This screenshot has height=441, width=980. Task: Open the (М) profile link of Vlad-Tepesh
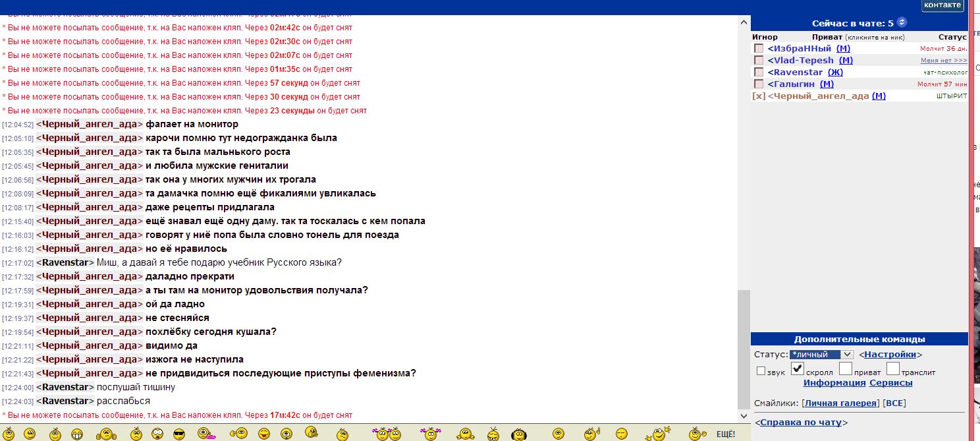tap(846, 61)
